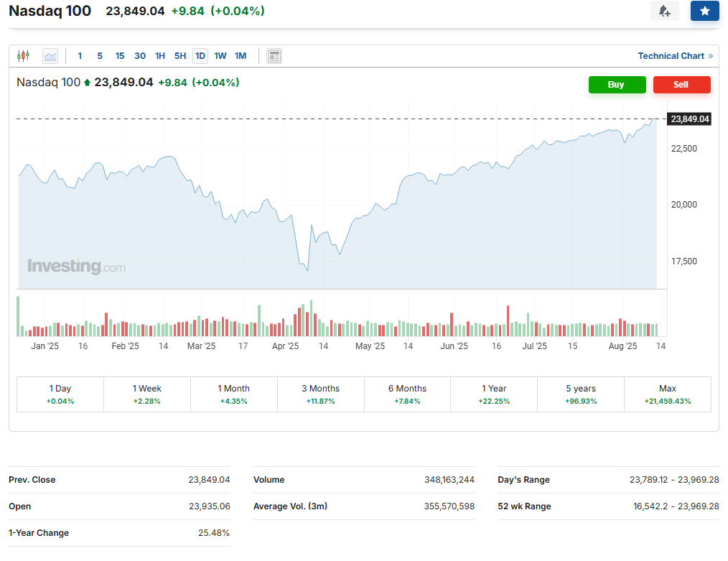Click the 23,849.04 current price label on axis

pos(689,119)
